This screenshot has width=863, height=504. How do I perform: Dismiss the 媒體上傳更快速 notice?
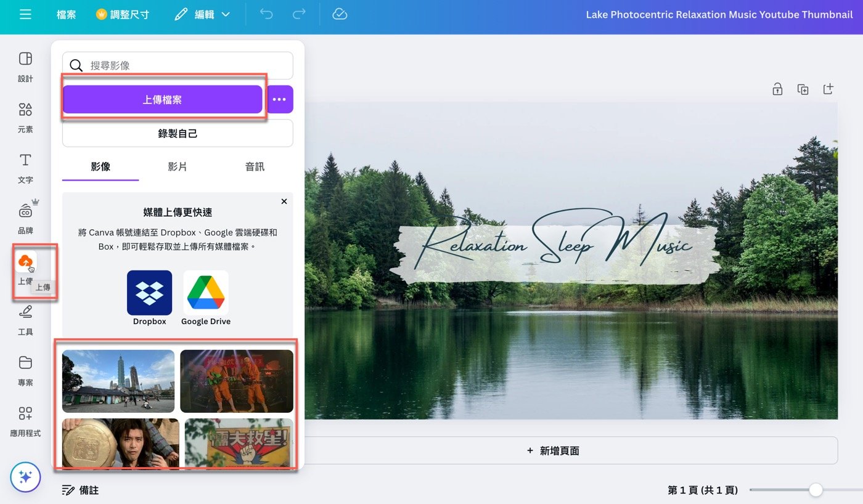tap(284, 201)
